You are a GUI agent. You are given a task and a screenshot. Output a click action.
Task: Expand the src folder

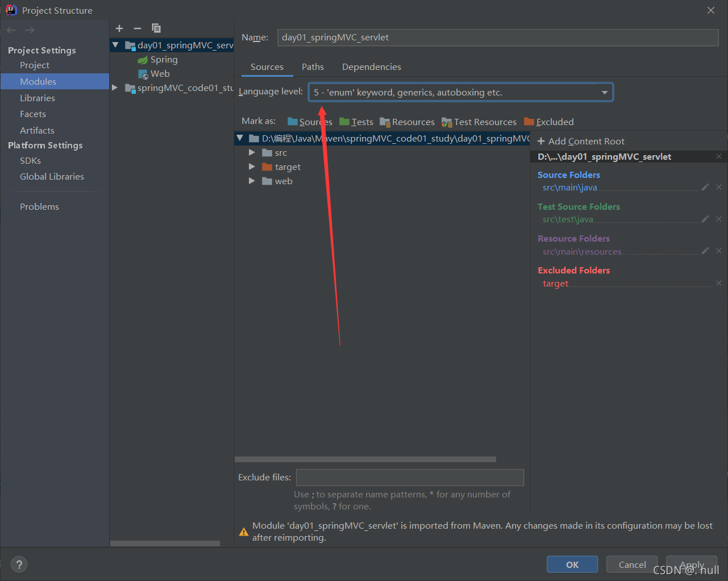pos(252,152)
